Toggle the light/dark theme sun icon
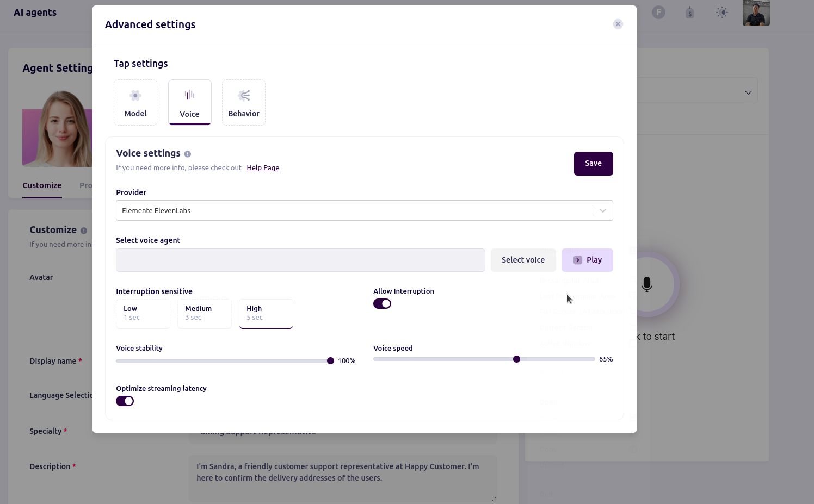Screen dimensions: 814x504 [x=722, y=13]
